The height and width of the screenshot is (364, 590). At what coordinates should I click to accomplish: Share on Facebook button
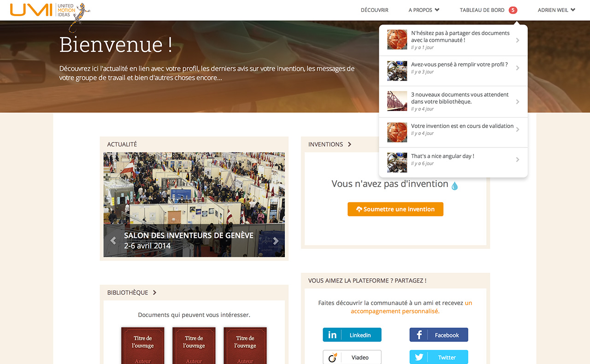pos(439,335)
